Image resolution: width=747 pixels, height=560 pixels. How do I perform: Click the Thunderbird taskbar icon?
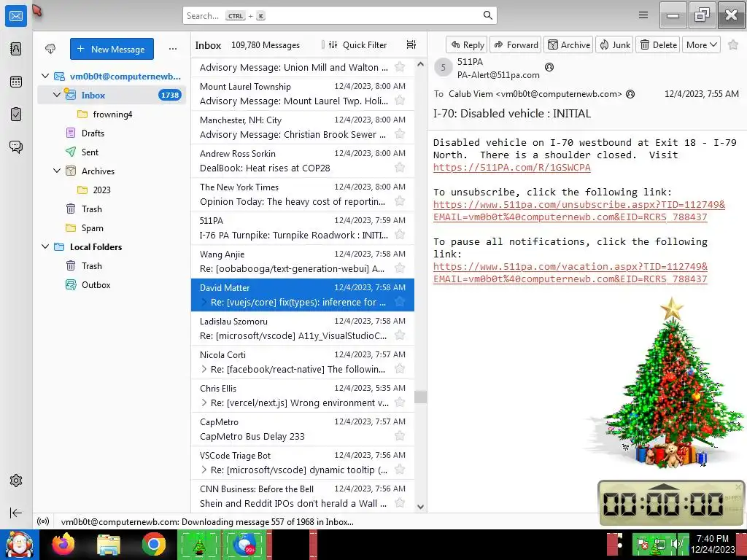click(x=244, y=545)
